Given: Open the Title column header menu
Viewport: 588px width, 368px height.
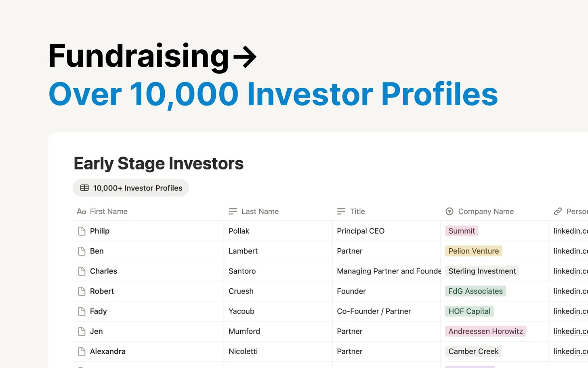Looking at the screenshot, I should pos(386,211).
